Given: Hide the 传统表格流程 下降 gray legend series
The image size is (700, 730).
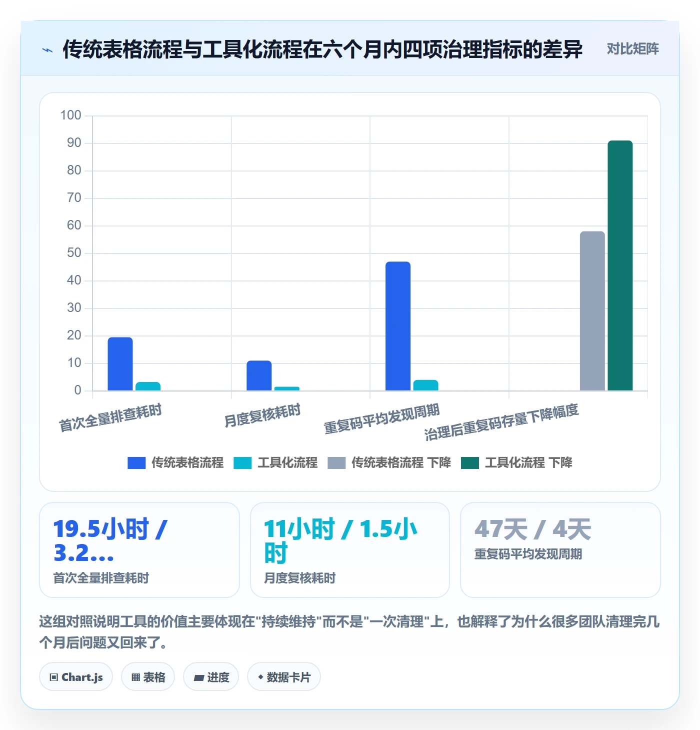Looking at the screenshot, I should (389, 463).
